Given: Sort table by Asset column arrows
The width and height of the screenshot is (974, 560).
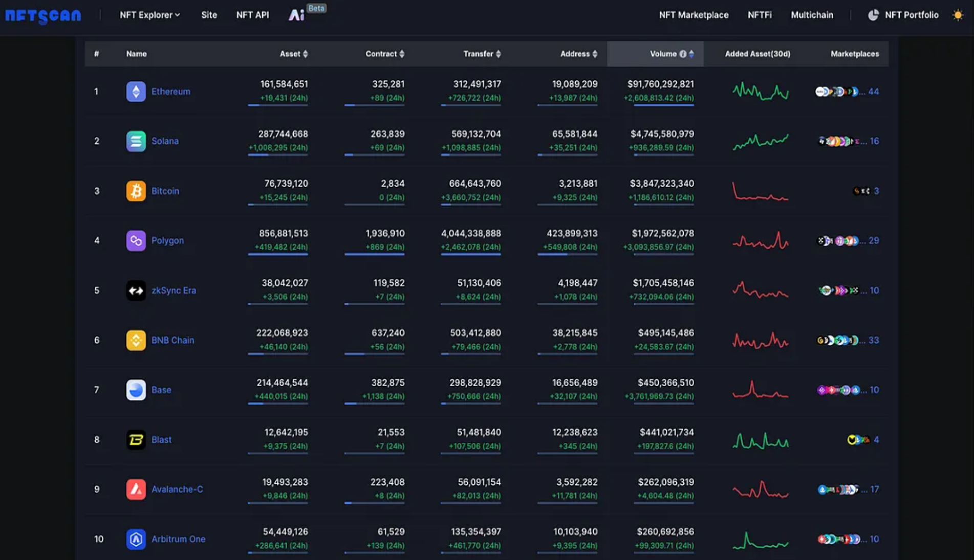Looking at the screenshot, I should tap(306, 54).
